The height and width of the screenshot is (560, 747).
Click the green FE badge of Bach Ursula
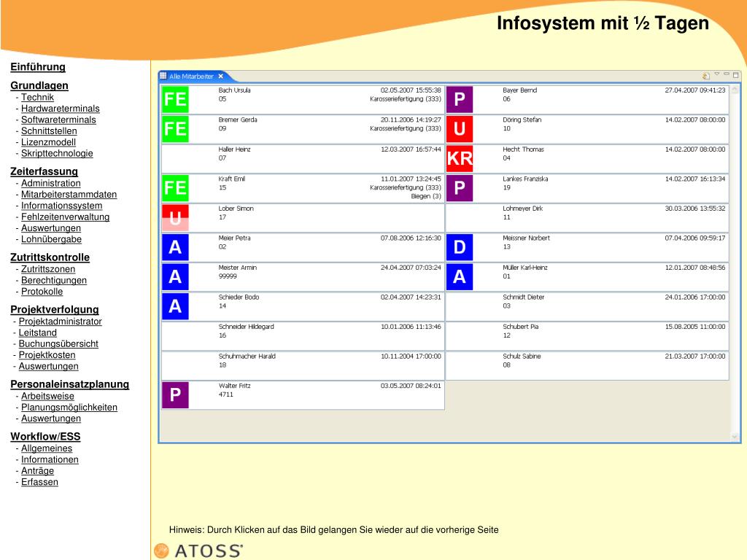(175, 99)
